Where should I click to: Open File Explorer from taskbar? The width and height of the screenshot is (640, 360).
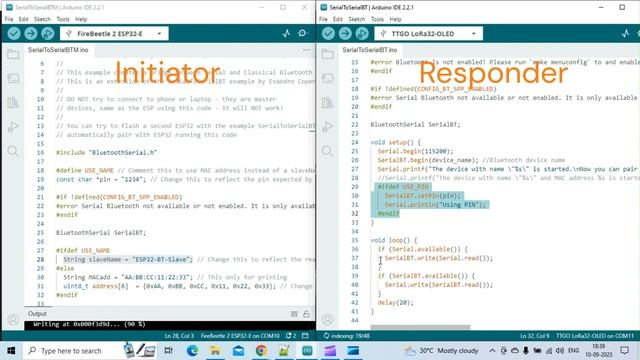tap(215, 351)
